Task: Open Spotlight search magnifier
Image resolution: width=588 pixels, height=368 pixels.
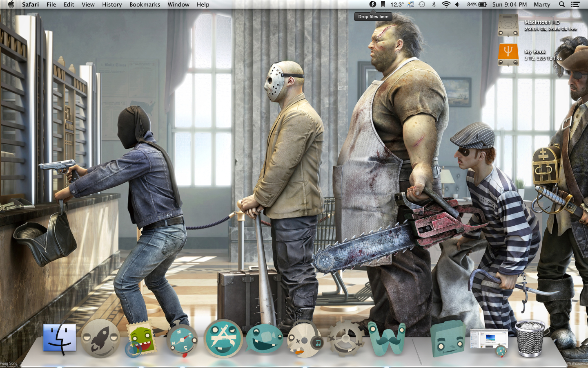Action: pos(562,4)
